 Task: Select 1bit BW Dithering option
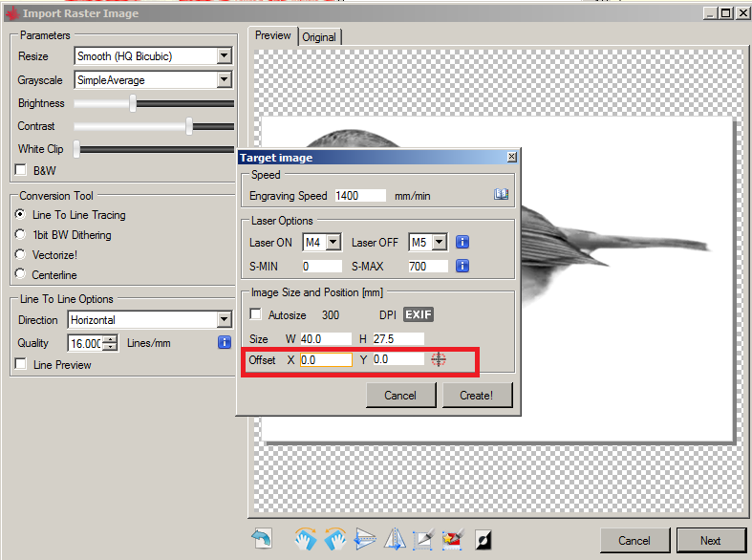[x=20, y=234]
